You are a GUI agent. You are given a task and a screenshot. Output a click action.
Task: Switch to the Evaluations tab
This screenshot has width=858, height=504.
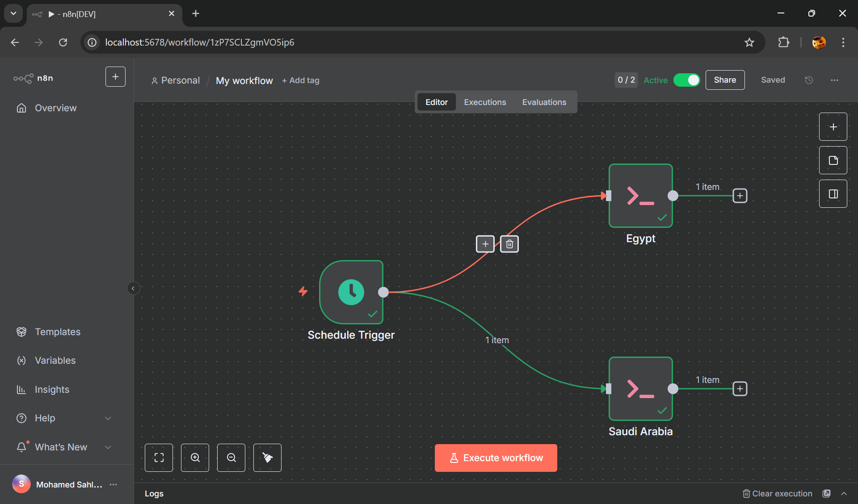pos(544,102)
